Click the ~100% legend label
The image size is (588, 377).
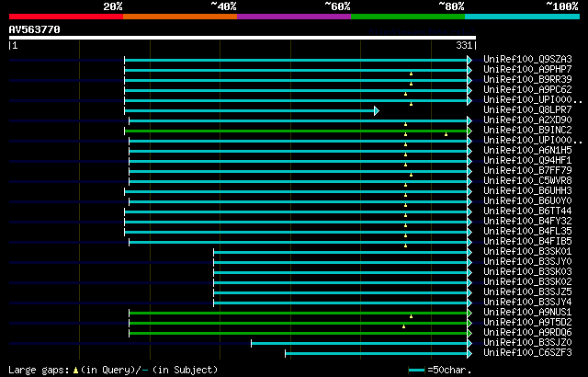(x=562, y=6)
